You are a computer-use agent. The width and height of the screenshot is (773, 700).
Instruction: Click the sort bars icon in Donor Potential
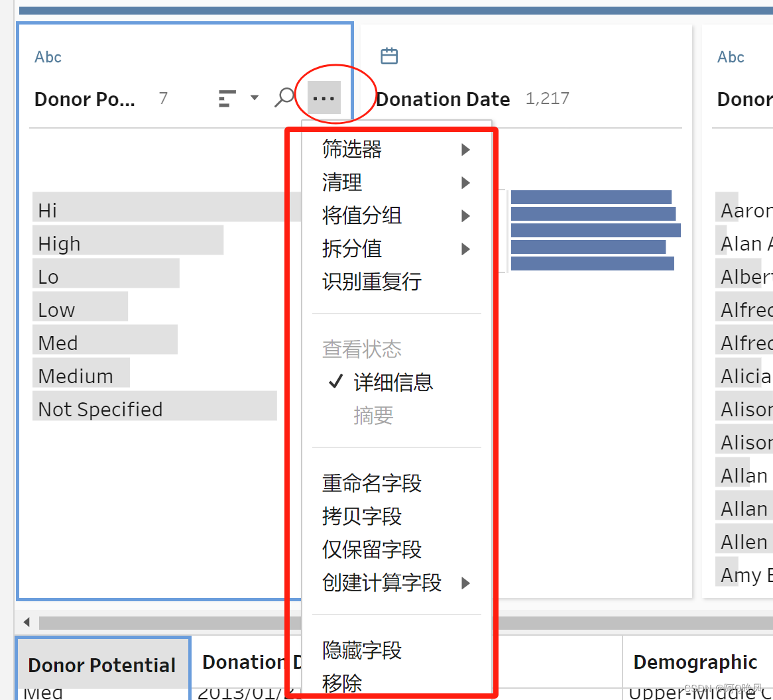[x=227, y=99]
